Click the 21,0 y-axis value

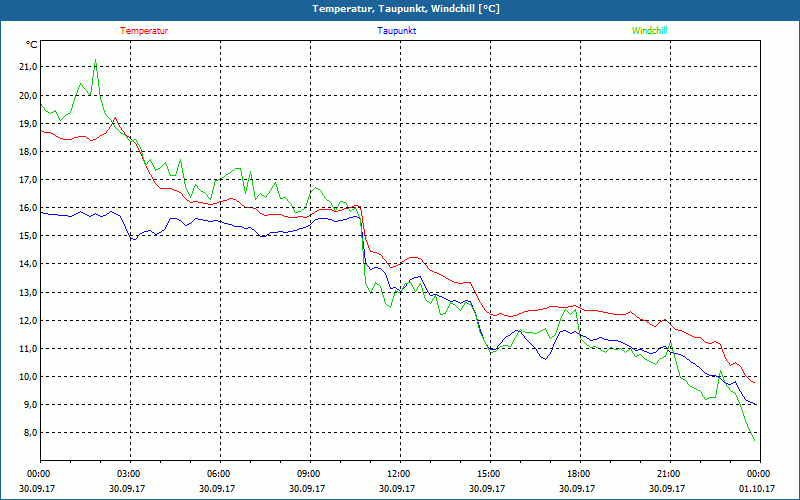28,67
